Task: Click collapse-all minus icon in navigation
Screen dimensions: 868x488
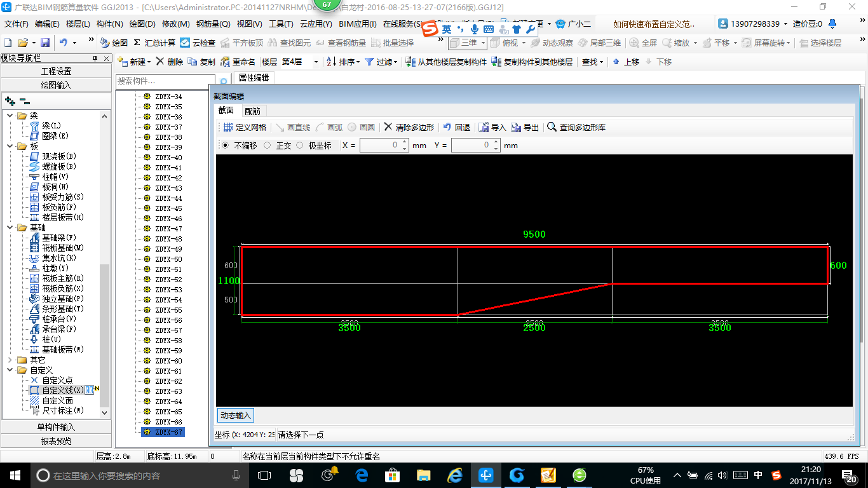Action: point(24,100)
